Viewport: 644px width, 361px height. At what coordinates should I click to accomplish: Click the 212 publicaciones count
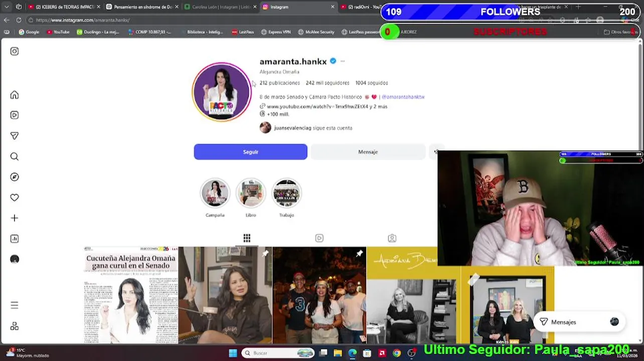279,83
